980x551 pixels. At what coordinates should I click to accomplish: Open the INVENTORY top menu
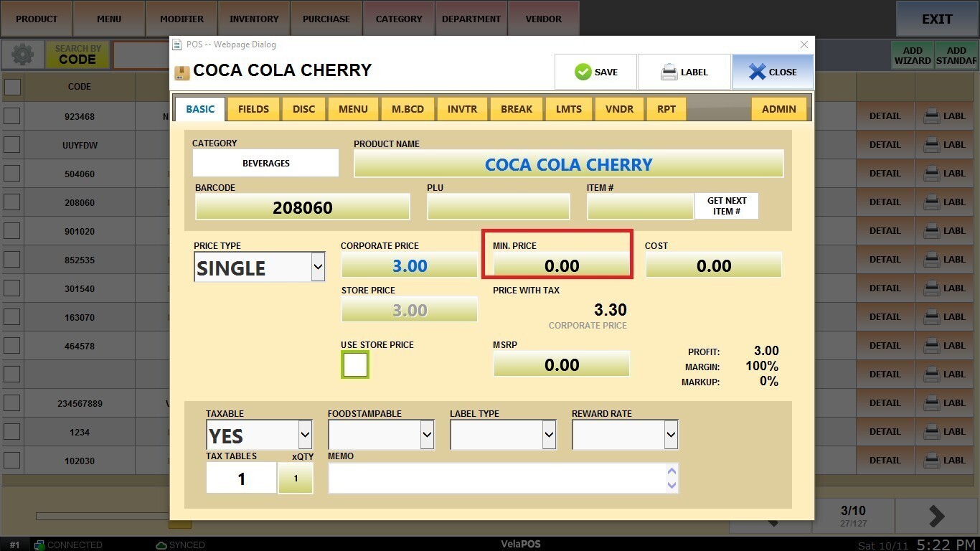coord(254,19)
